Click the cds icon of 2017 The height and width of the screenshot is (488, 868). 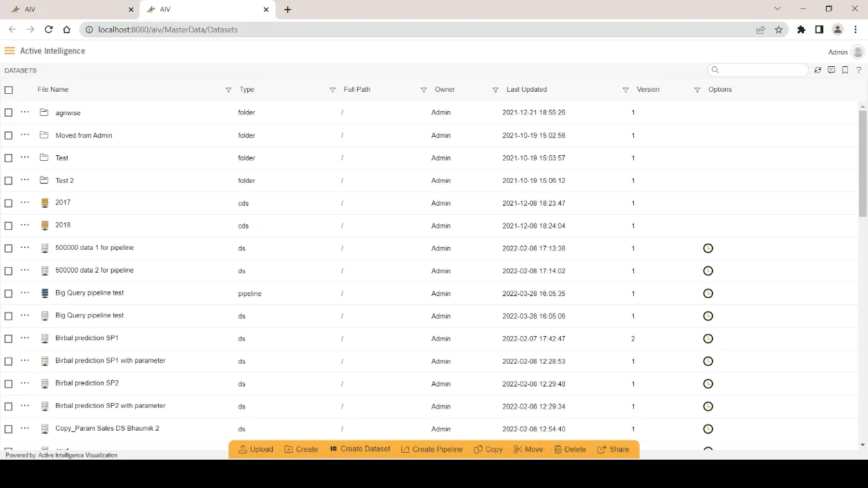(45, 203)
